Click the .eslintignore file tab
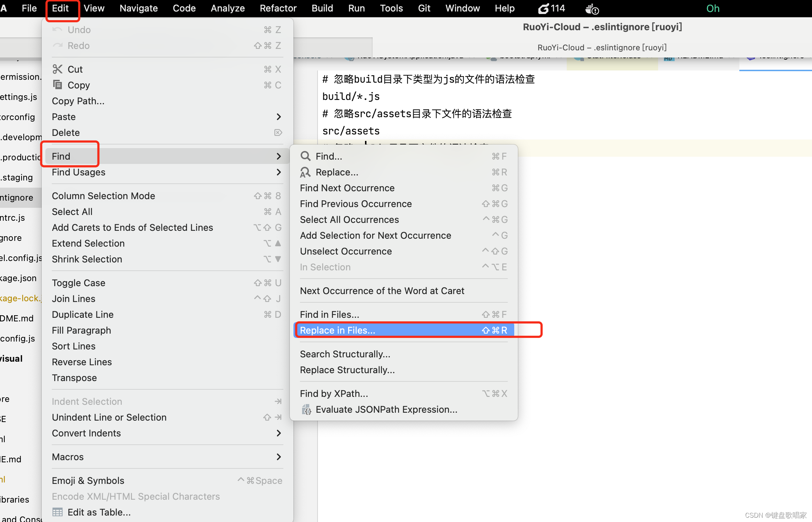The width and height of the screenshot is (812, 522). tap(778, 59)
